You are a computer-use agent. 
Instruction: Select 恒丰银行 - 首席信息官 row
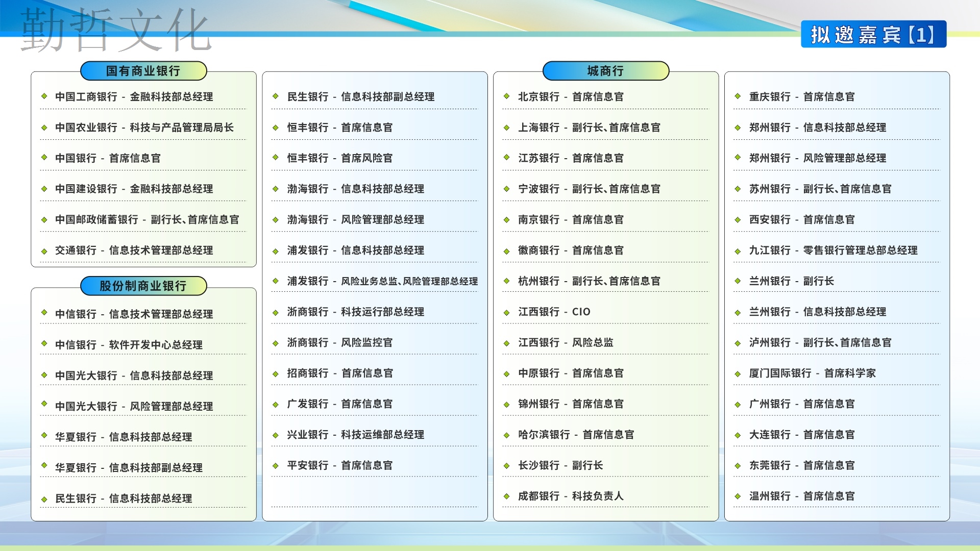click(375, 128)
